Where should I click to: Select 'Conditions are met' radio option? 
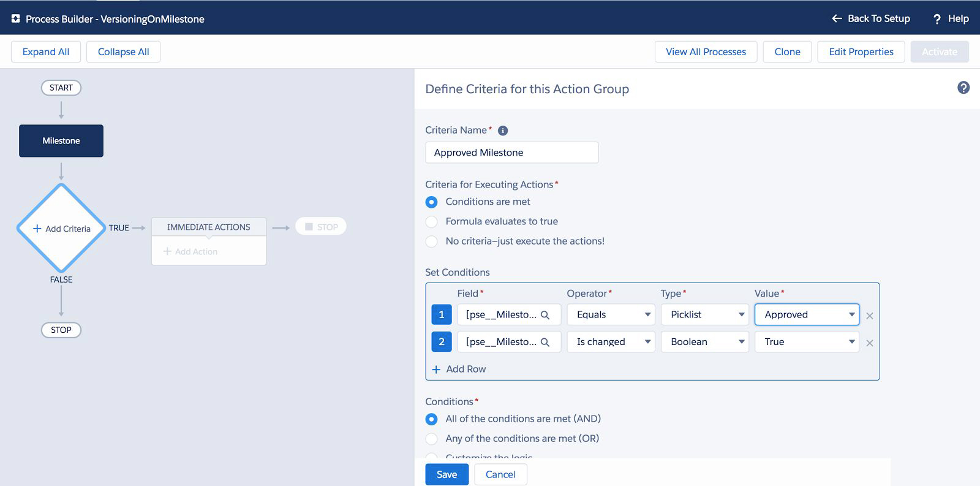[432, 202]
